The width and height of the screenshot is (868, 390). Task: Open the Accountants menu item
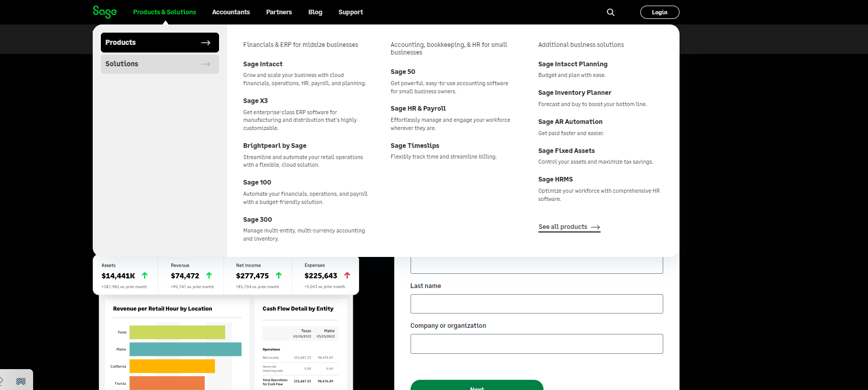[231, 12]
